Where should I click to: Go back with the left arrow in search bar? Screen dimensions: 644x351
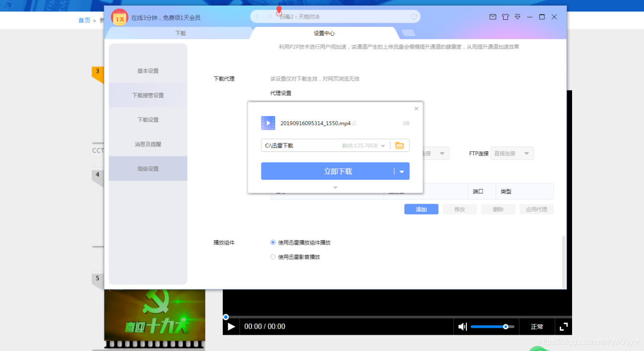click(257, 17)
